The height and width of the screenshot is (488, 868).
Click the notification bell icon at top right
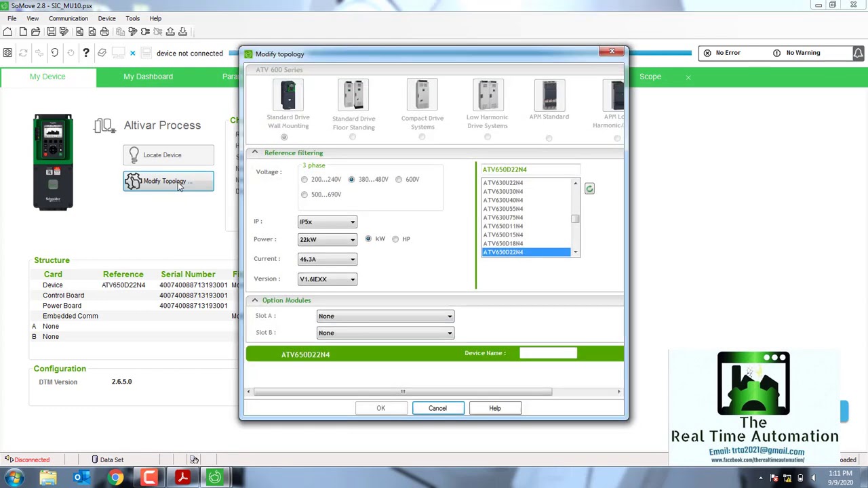(x=859, y=53)
